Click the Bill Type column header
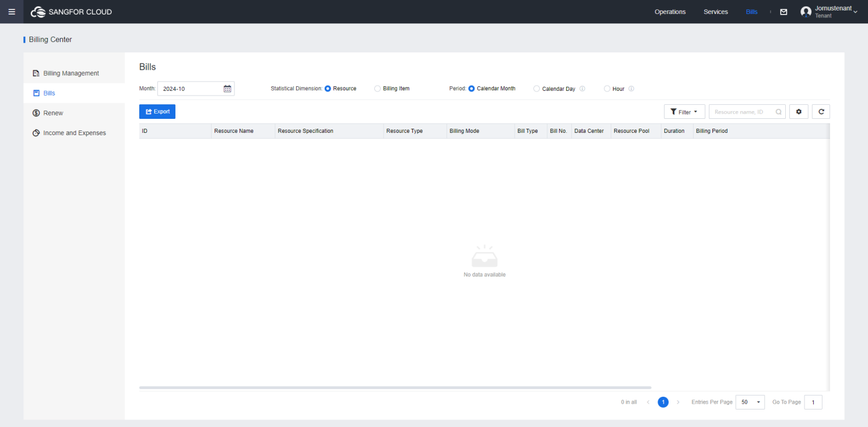Viewport: 868px width, 427px height. tap(530, 131)
